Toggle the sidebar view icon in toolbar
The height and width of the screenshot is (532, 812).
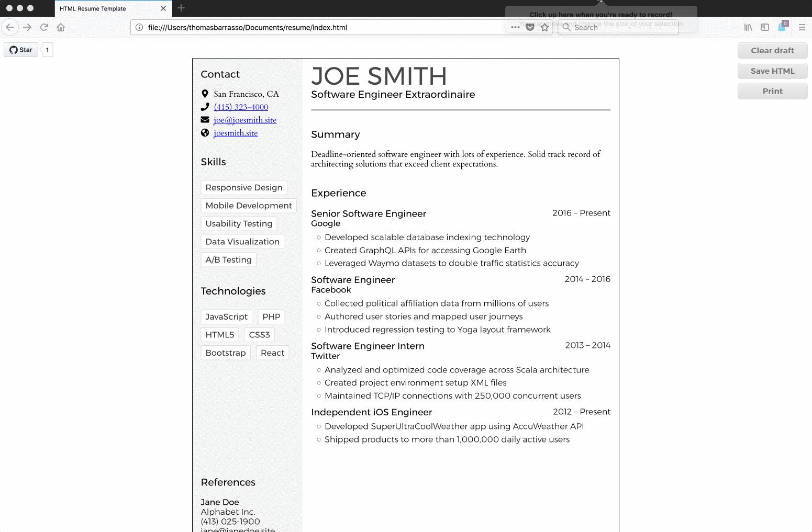(x=764, y=27)
